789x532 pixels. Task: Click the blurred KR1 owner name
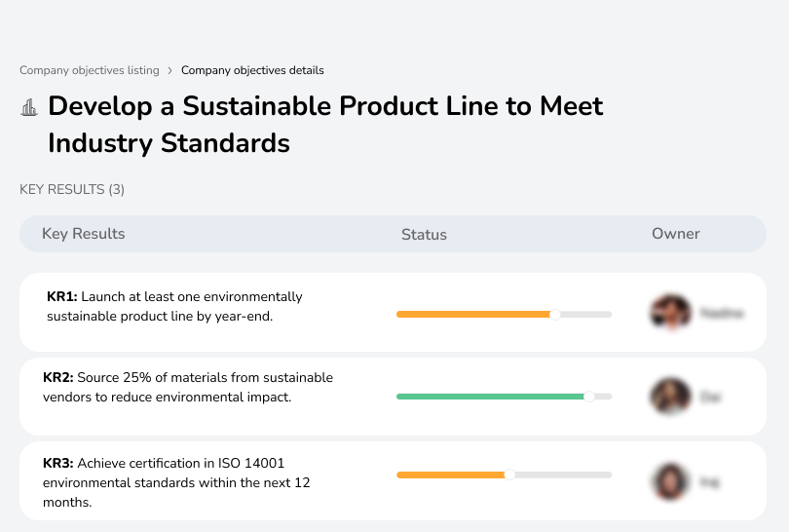(722, 313)
